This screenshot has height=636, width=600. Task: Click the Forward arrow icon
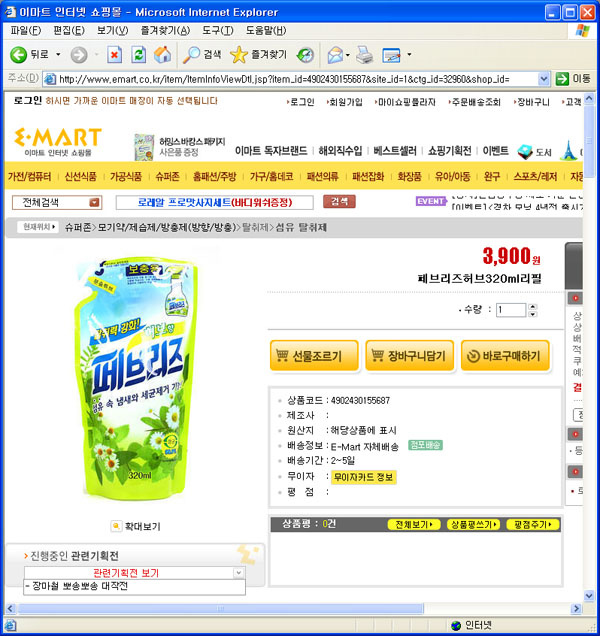(79, 55)
